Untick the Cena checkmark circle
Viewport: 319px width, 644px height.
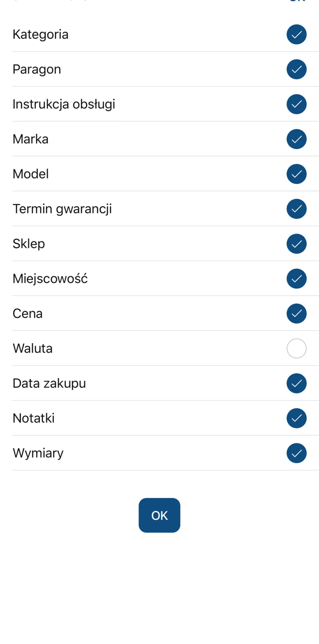pyautogui.click(x=296, y=313)
